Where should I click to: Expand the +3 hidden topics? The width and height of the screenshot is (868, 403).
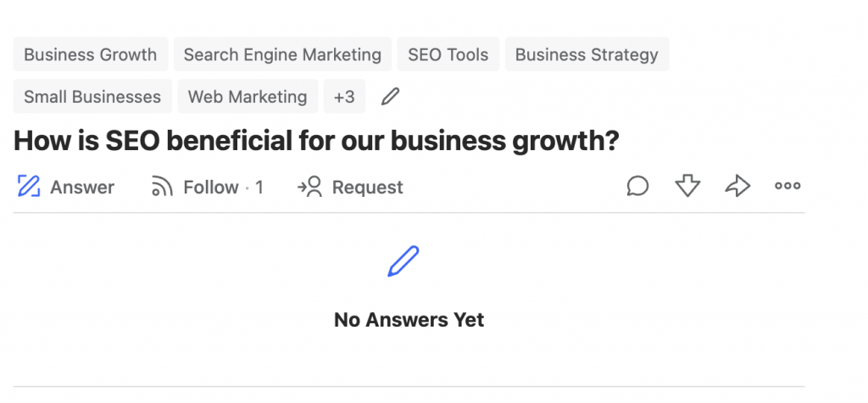point(344,97)
